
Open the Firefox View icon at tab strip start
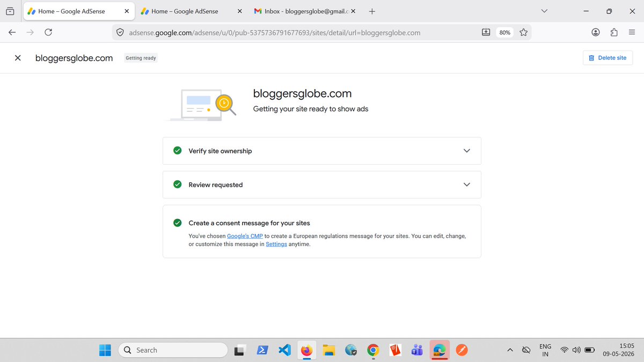pyautogui.click(x=10, y=11)
